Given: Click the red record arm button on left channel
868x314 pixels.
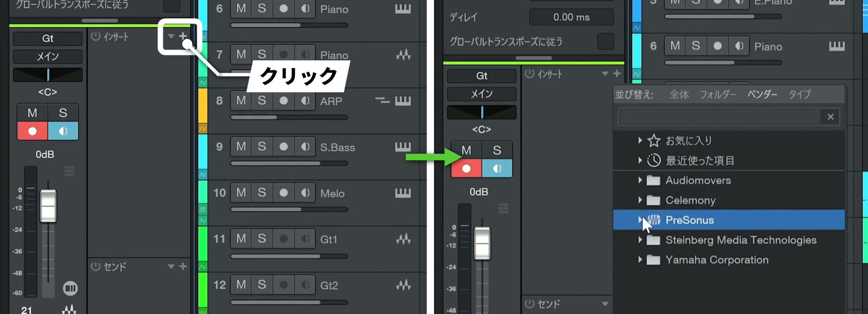Looking at the screenshot, I should point(32,131).
